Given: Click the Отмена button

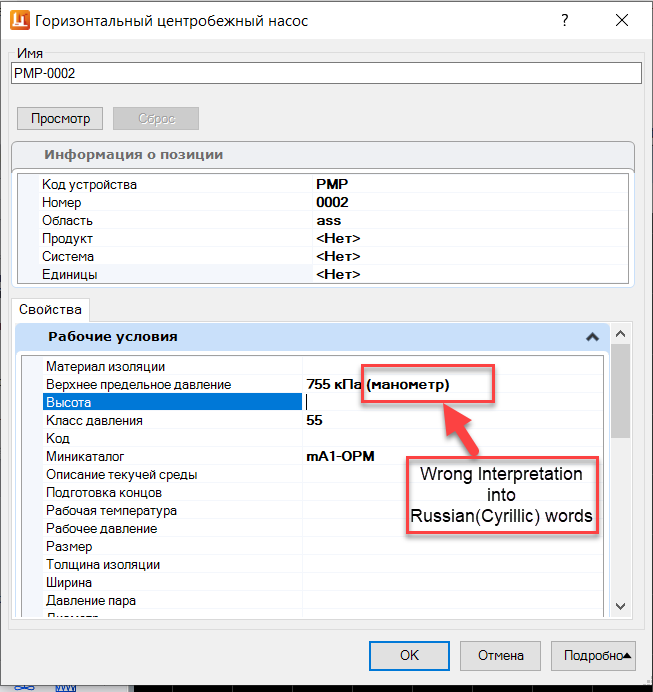Looking at the screenshot, I should (x=500, y=655).
